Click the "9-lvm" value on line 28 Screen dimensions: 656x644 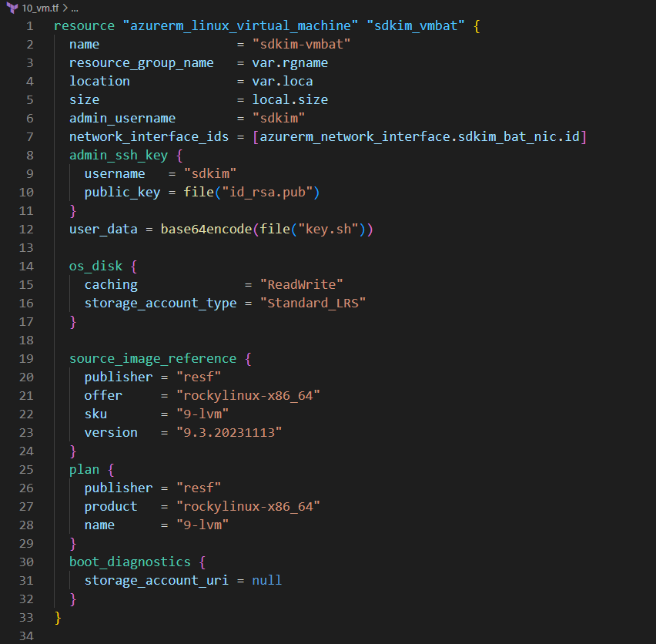[202, 525]
